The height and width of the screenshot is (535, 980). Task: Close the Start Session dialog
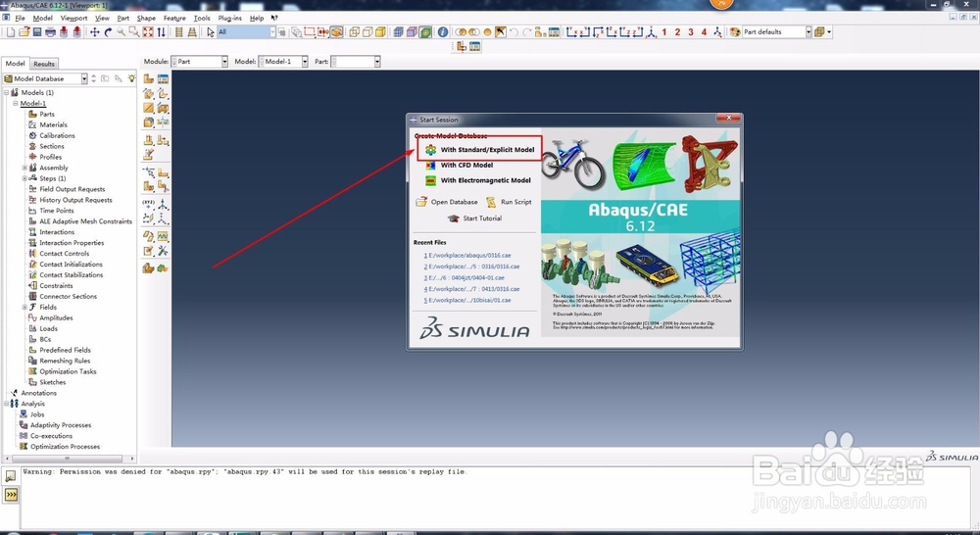pos(728,119)
